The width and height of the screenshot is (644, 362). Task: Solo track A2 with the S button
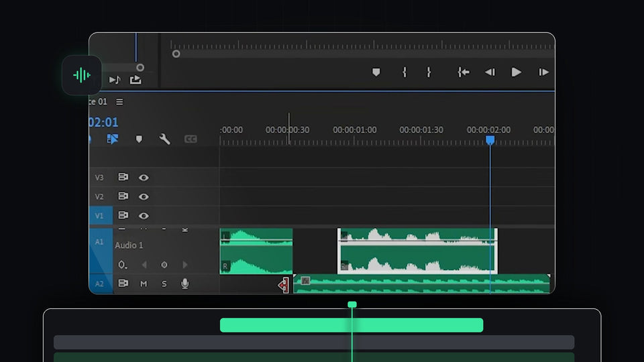tap(164, 284)
